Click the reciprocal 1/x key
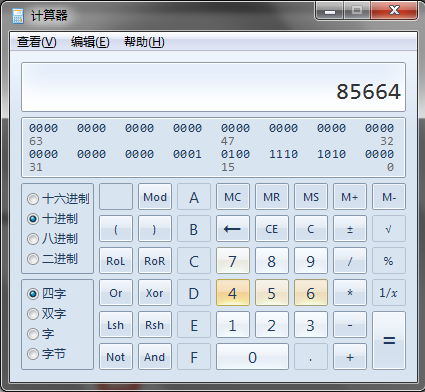Screen dimensions: 425x392 (389, 293)
